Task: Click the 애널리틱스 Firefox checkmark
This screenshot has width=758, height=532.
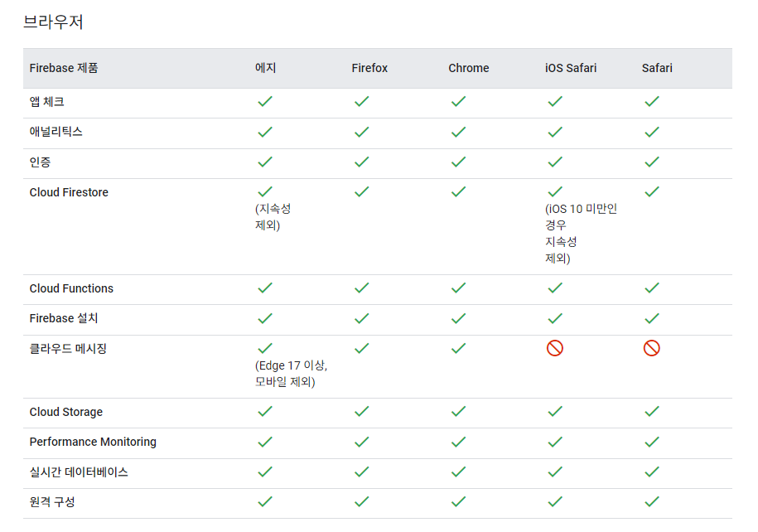Action: click(x=361, y=132)
